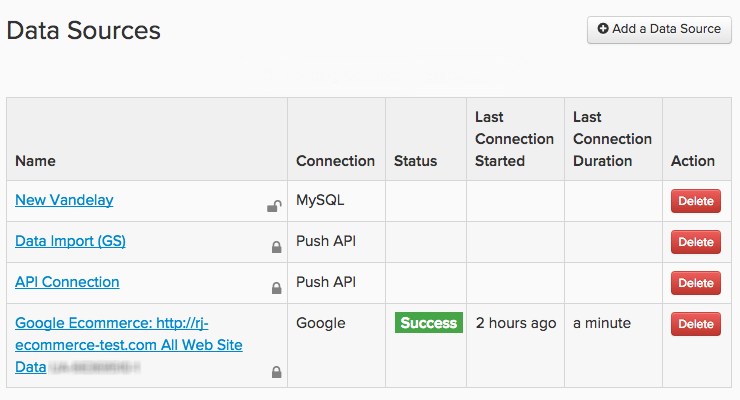
Task: Delete the Google Ecommerce data source
Action: pyautogui.click(x=695, y=324)
